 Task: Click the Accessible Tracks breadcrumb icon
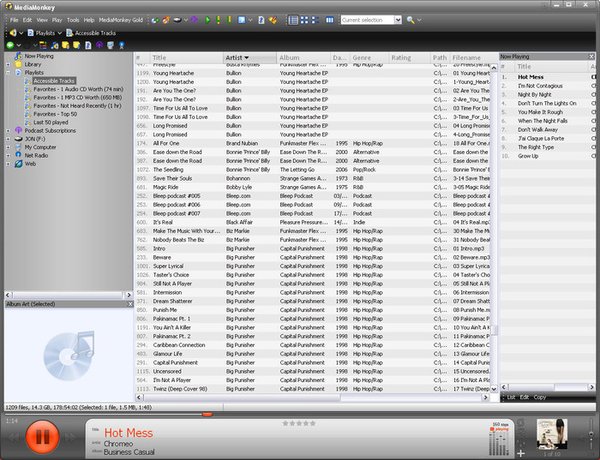pos(70,33)
